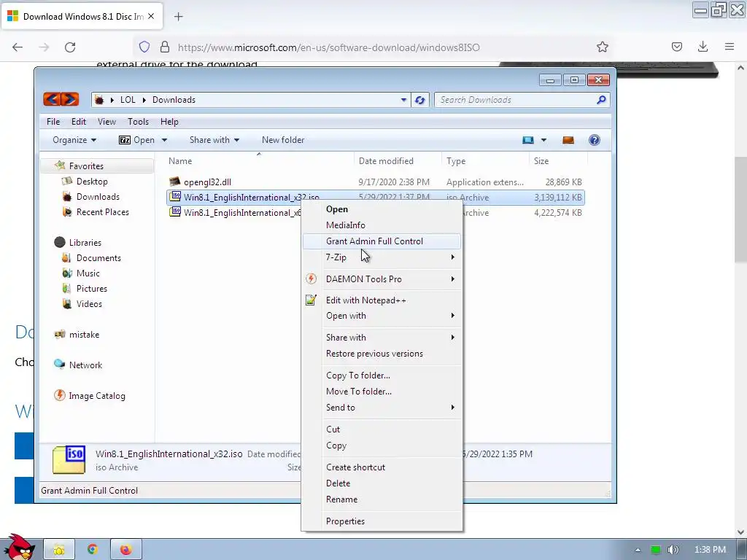Click the DAEMON Tools Pro lightning icon
The width and height of the screenshot is (747, 560).
pos(311,279)
